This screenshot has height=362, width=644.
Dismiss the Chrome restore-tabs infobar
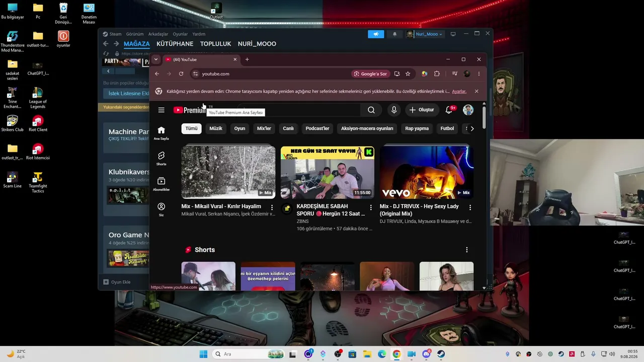[476, 92]
